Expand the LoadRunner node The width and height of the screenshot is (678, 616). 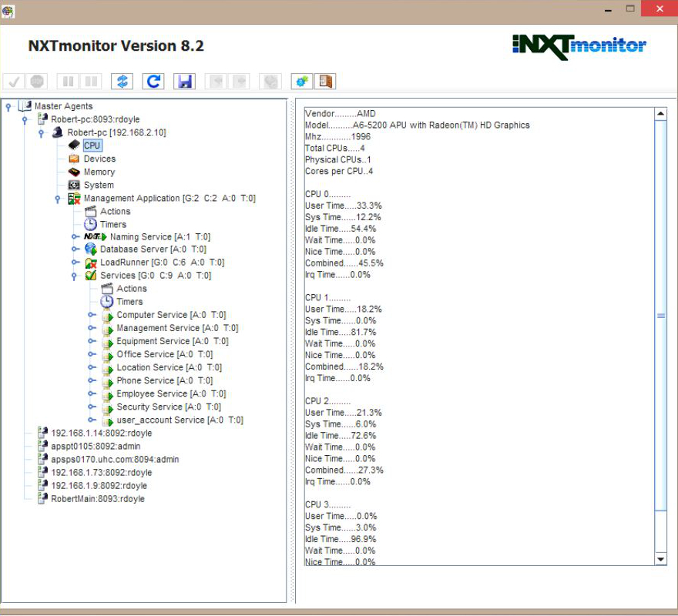(x=75, y=263)
